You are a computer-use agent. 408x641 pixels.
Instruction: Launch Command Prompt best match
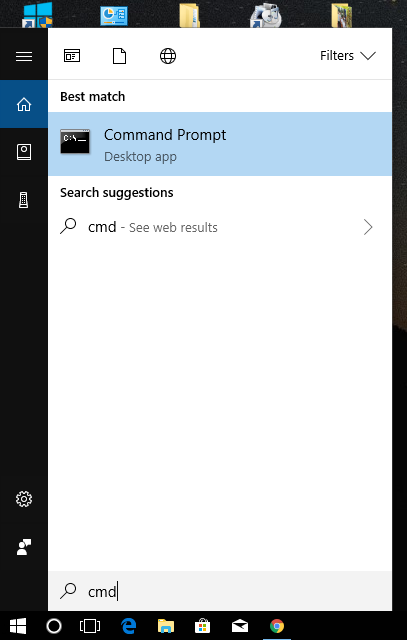coord(220,144)
